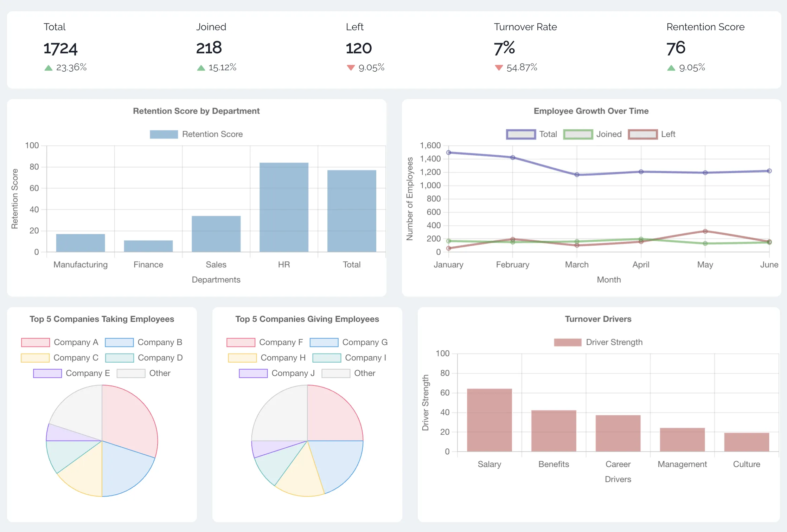
Task: Click the Sales retention bar
Action: 216,234
